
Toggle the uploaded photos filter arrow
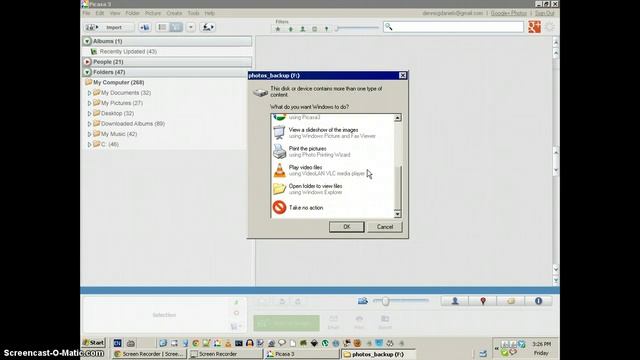pyautogui.click(x=291, y=29)
